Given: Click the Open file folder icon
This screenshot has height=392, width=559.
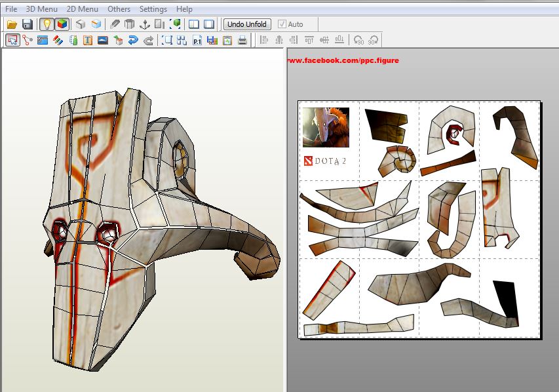Looking at the screenshot, I should [x=12, y=24].
